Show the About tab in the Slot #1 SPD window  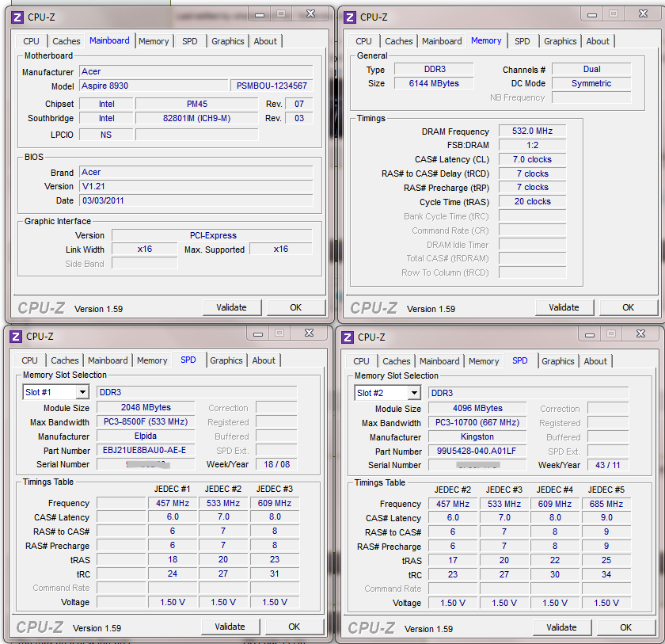pos(264,360)
